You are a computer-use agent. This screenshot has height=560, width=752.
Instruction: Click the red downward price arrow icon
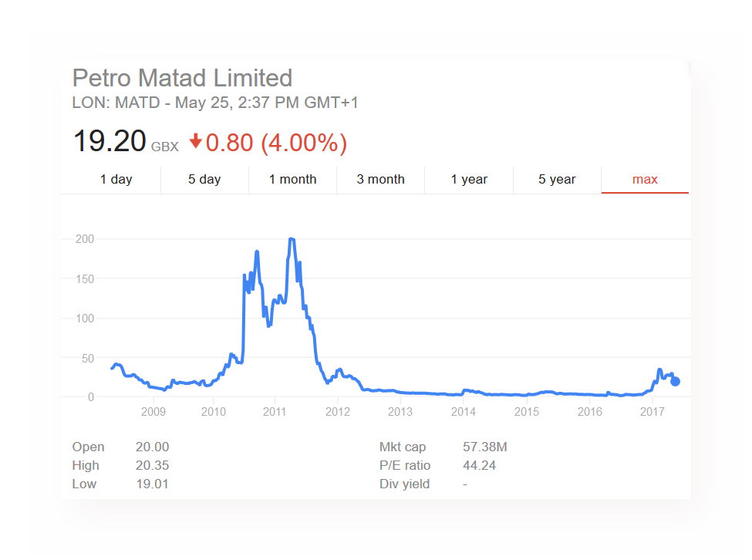pos(195,141)
